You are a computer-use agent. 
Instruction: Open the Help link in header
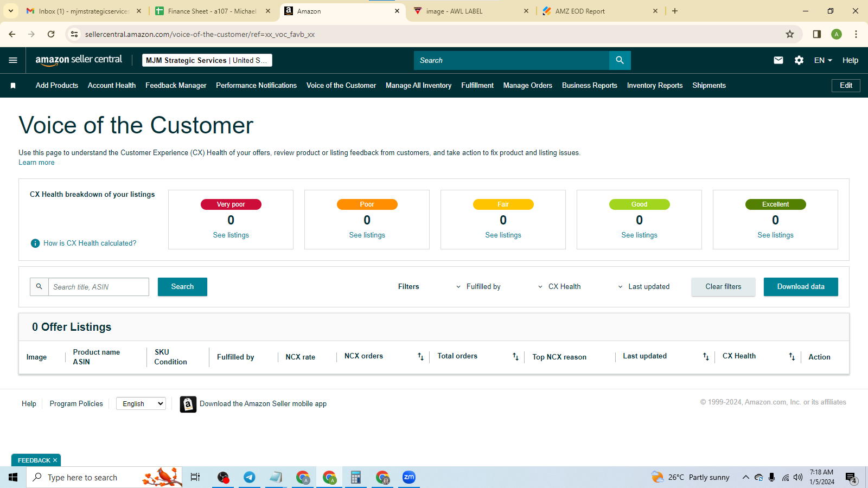pyautogui.click(x=850, y=60)
